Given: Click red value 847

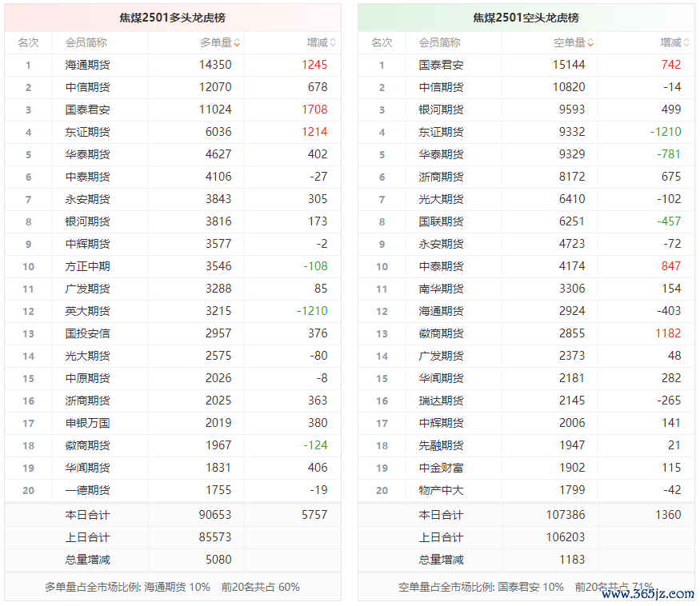Looking at the screenshot, I should 671,266.
